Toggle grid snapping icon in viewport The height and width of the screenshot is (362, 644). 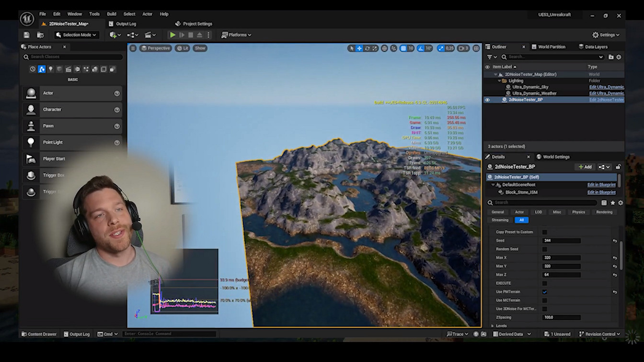pos(403,48)
